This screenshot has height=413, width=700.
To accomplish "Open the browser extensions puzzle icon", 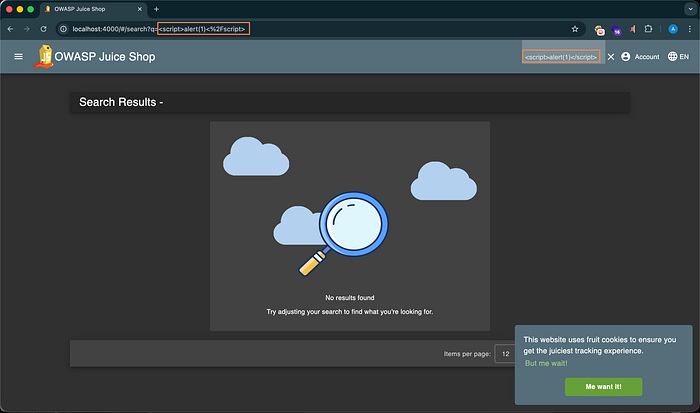I will pos(648,29).
